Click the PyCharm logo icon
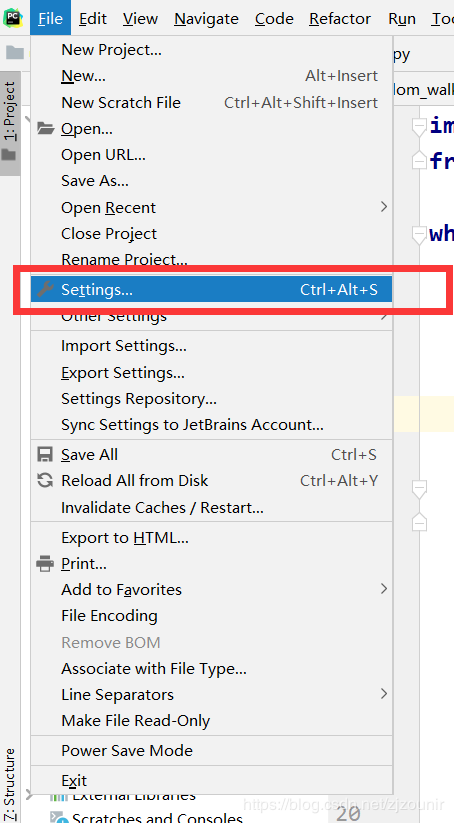 coord(12,18)
